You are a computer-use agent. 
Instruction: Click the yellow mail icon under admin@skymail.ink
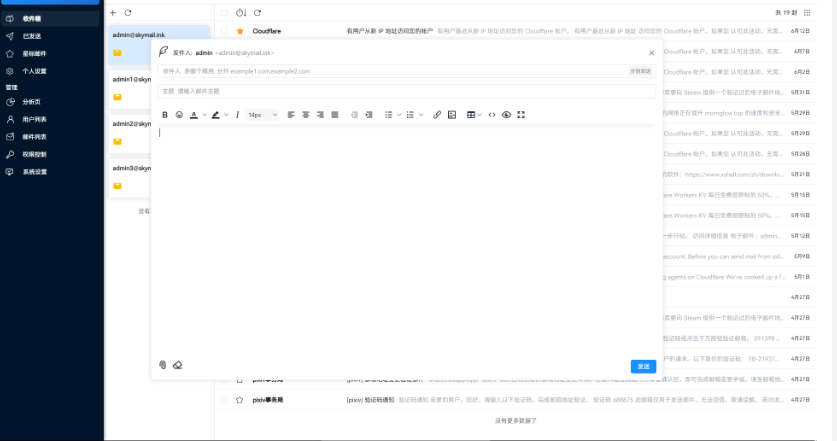click(x=117, y=53)
